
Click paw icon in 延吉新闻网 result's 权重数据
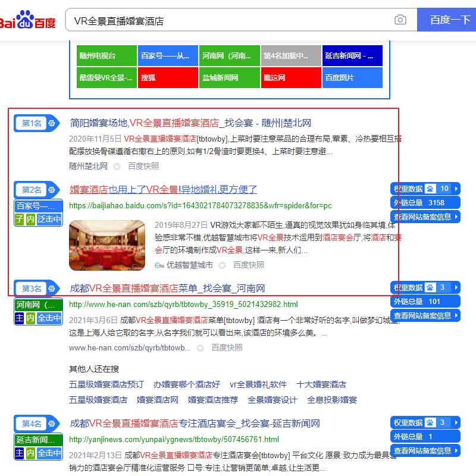click(430, 422)
